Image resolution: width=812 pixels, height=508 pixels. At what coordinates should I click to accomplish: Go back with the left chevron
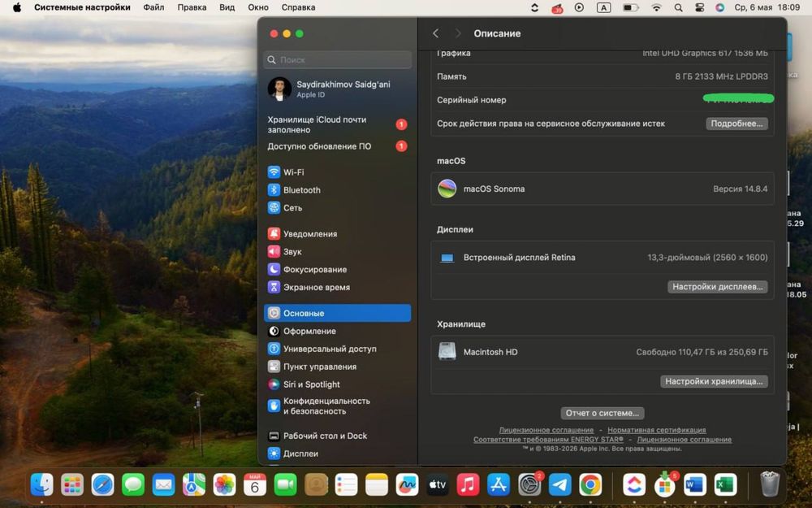435,33
